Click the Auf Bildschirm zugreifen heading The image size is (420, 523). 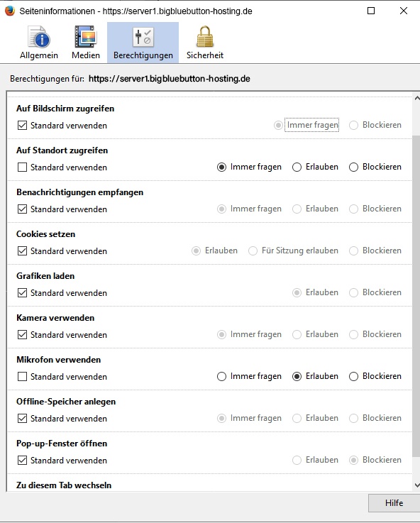click(x=65, y=109)
